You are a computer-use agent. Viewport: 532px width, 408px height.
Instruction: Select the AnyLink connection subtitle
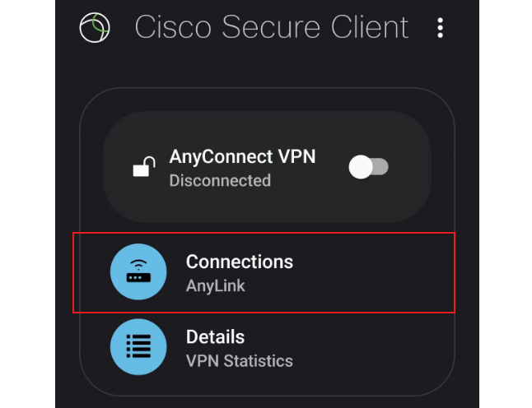coord(216,286)
